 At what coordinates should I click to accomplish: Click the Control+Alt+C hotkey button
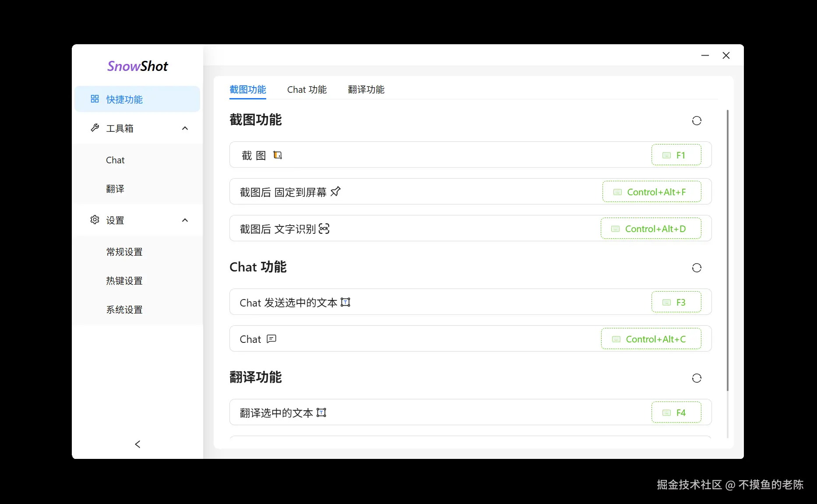pyautogui.click(x=651, y=338)
